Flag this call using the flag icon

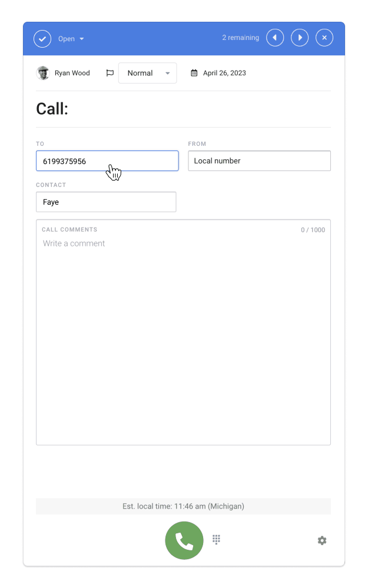[x=110, y=72]
